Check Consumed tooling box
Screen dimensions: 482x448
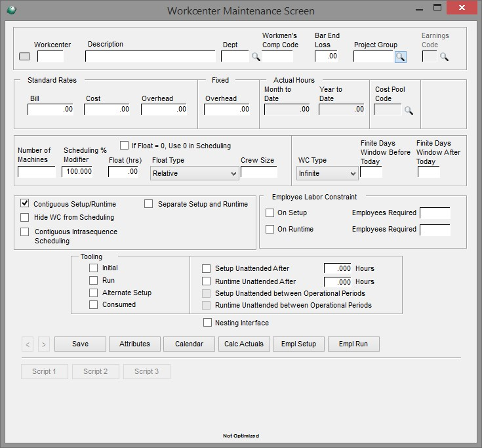coord(93,305)
